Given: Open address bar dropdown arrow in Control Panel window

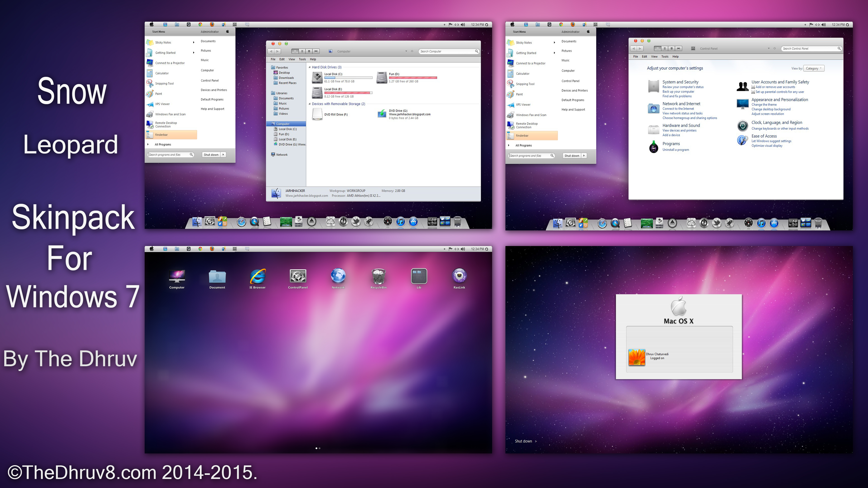Looking at the screenshot, I should (769, 49).
